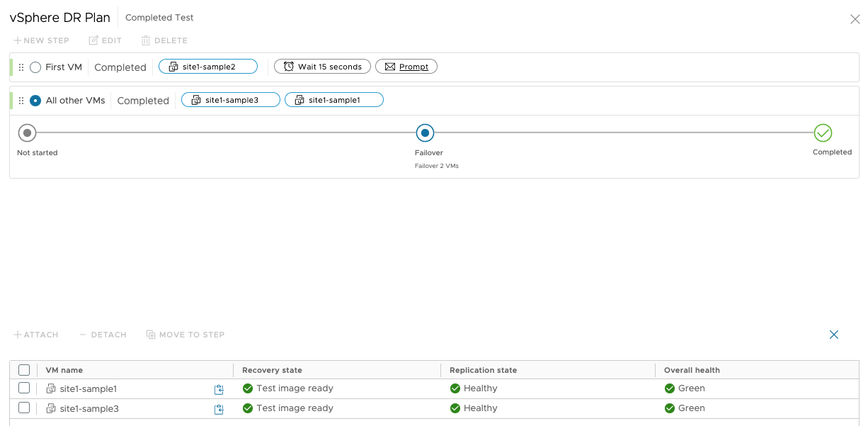Click Healthy replication state for site1-sample1

[481, 388]
